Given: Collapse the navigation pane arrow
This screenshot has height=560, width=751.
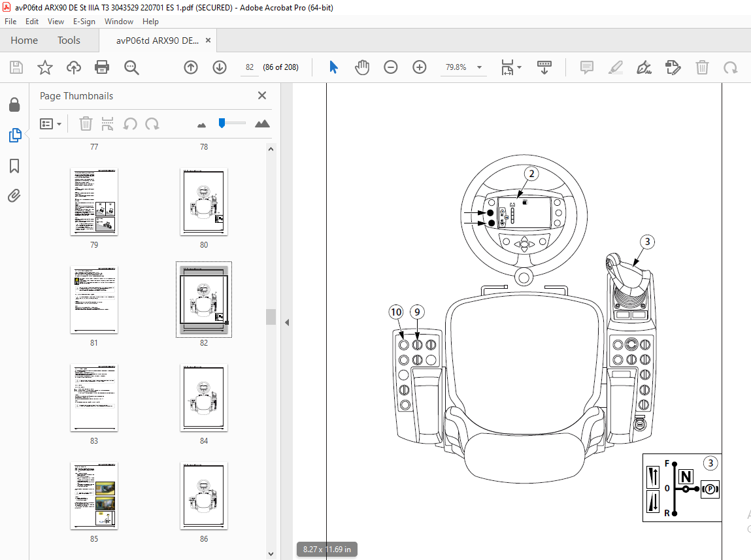Looking at the screenshot, I should click(287, 323).
